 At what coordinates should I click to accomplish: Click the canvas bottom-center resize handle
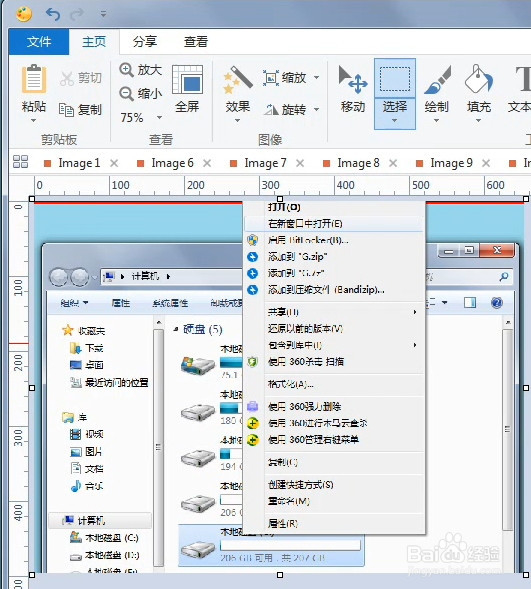280,575
